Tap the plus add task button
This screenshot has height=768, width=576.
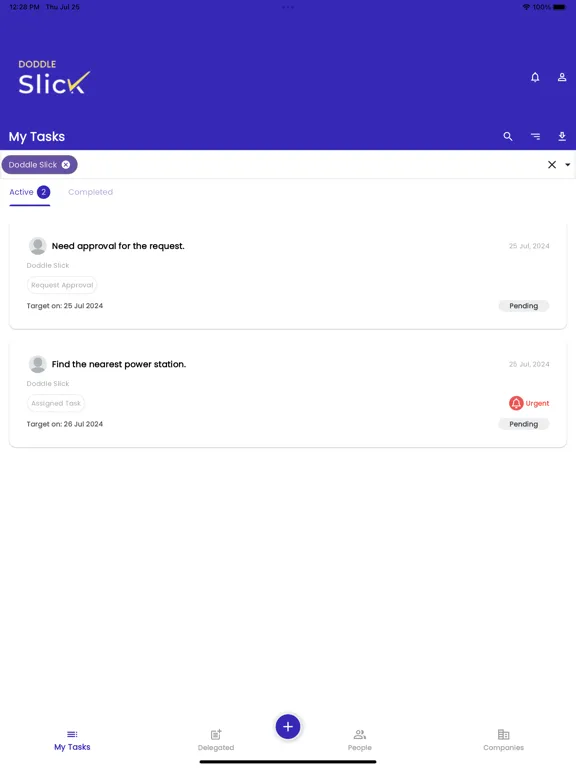(288, 726)
